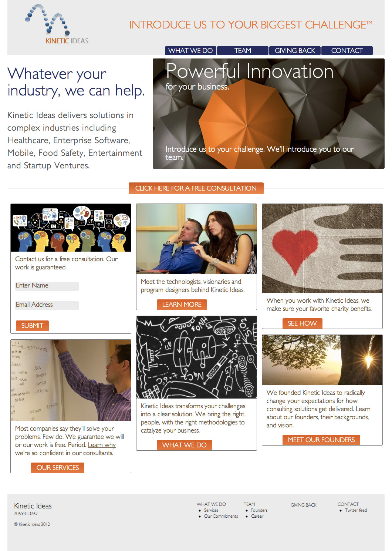Open the footer Twitter feed link
This screenshot has height=551, width=392.
pyautogui.click(x=356, y=510)
